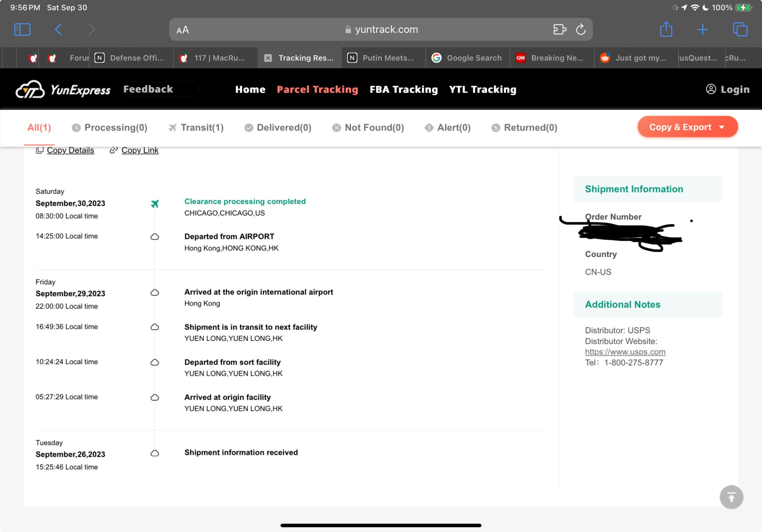
Task: Filter by the Delivered(0) status tab
Action: (278, 128)
